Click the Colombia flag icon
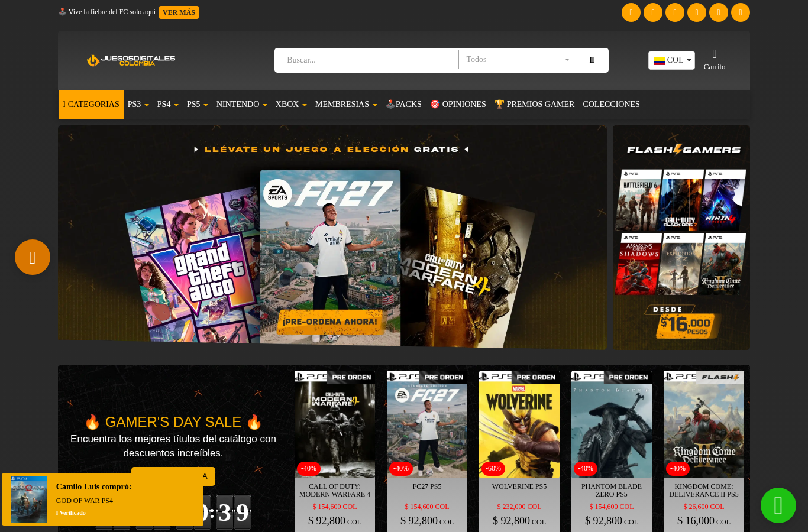The image size is (808, 532). tap(660, 60)
